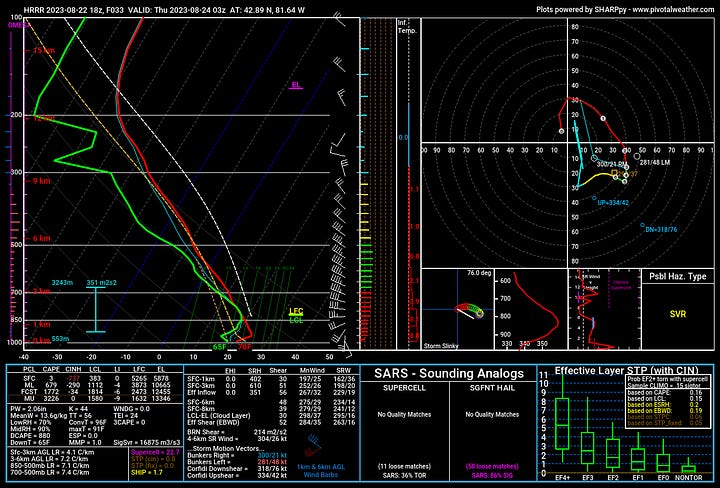This screenshot has height=488, width=720.
Task: Click the ML parcel CAPE value 679
Action: tap(51, 385)
